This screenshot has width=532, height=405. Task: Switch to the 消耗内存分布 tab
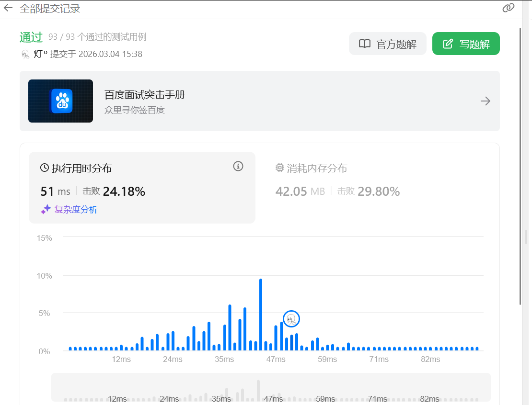tap(316, 169)
